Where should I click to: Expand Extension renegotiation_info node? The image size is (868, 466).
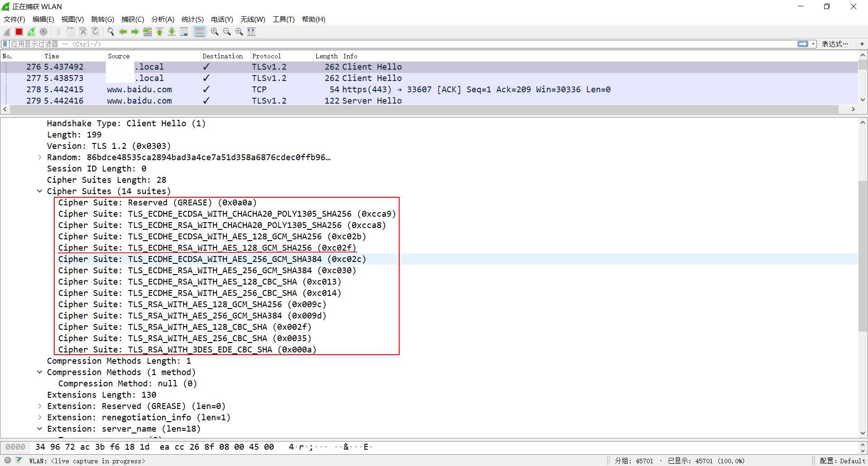click(x=40, y=418)
